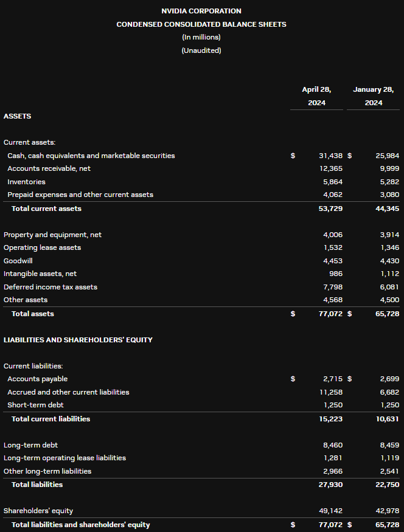Select the Short-term debt label
Screen dimensions: 404x532
pos(35,405)
